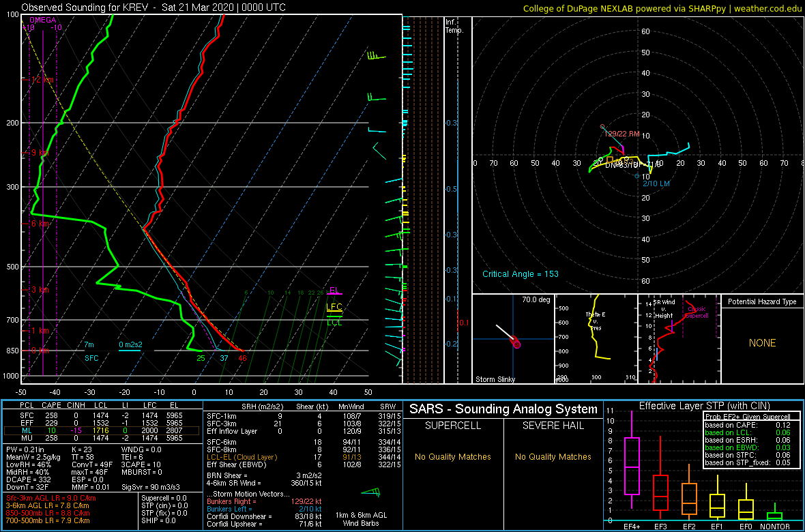Click the Storm Slinky circle marker
805x532 pixels.
516,343
